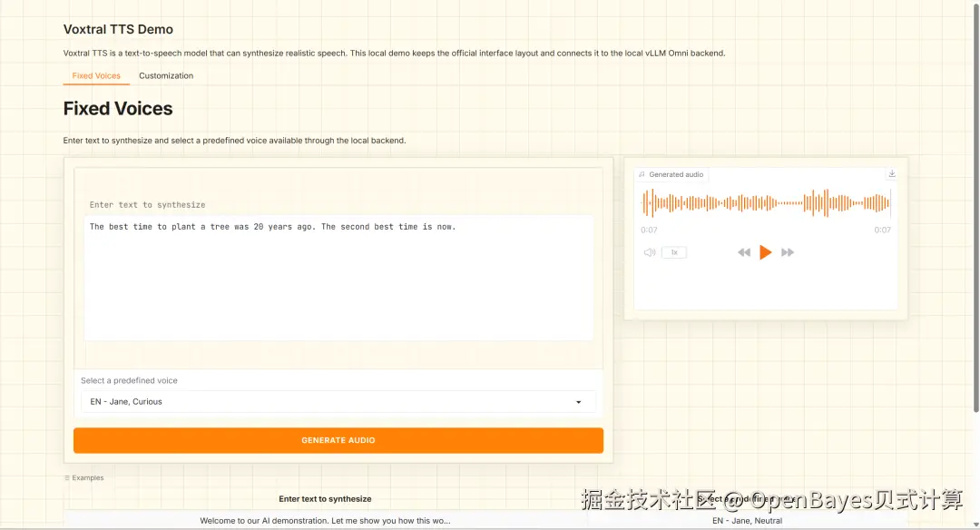Open the Customization tab
Screen dimensions: 980x530
166,75
